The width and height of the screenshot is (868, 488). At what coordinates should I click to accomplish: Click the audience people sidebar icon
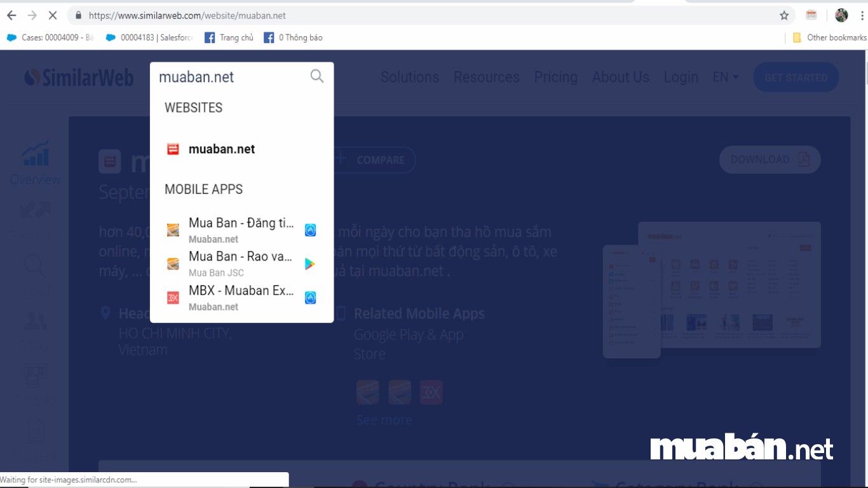click(x=35, y=321)
